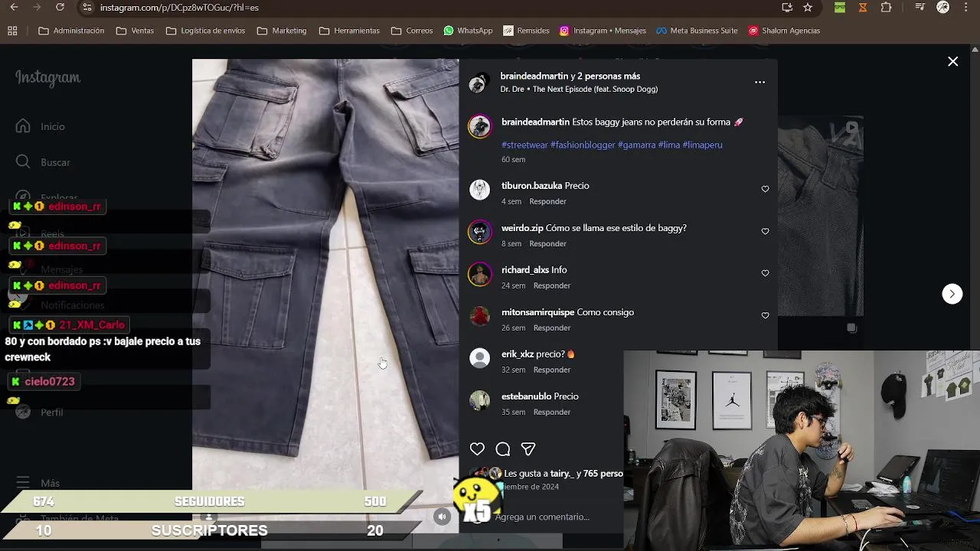Image resolution: width=980 pixels, height=551 pixels.
Task: Click the '60 sem' post timestamp
Action: [x=513, y=159]
